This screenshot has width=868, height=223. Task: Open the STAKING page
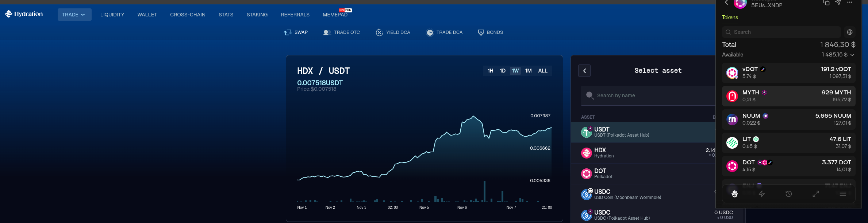pos(257,15)
